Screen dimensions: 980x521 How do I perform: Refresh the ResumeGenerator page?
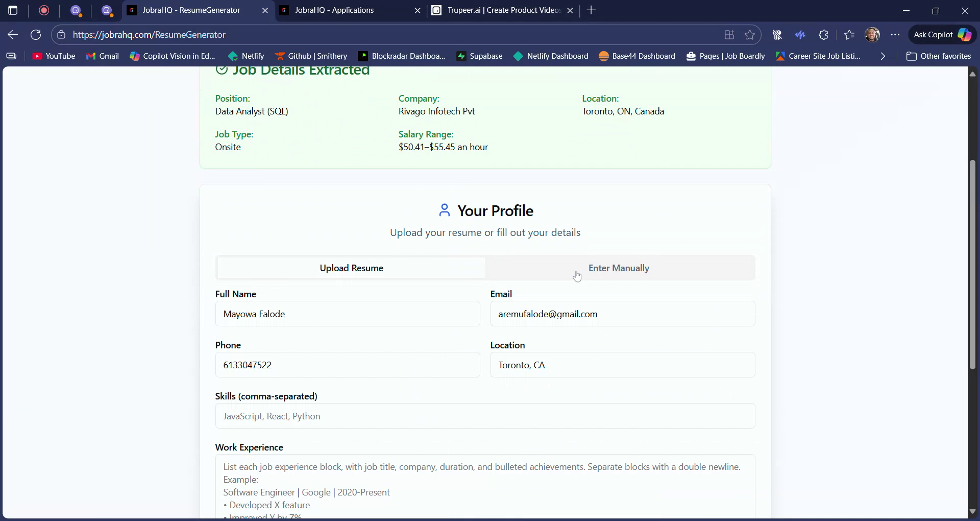(35, 35)
